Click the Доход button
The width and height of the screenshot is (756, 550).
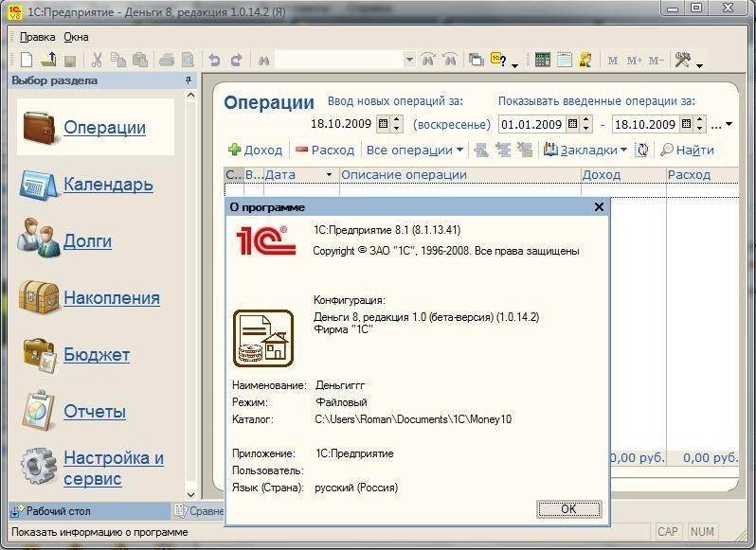click(x=256, y=150)
